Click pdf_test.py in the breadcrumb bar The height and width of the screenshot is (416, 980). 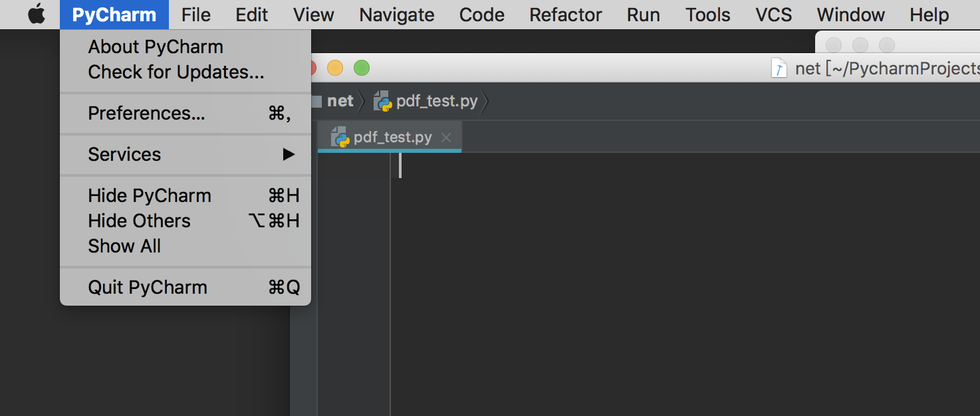(x=437, y=101)
